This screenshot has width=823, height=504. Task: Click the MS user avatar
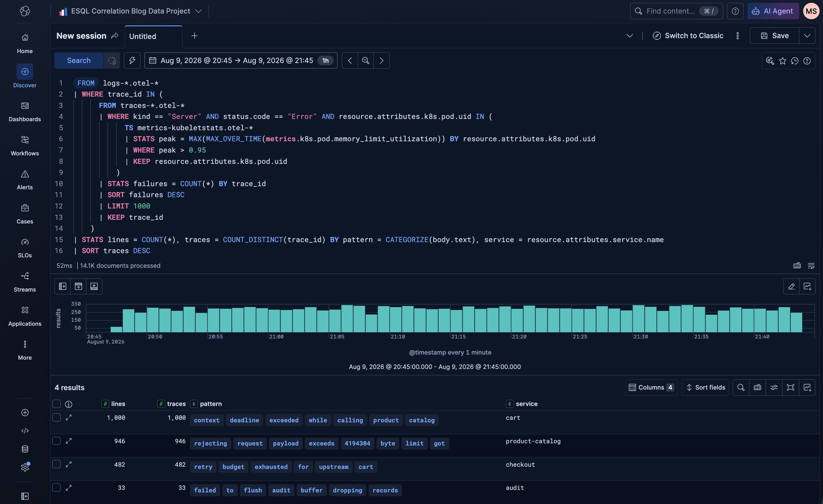pyautogui.click(x=811, y=11)
